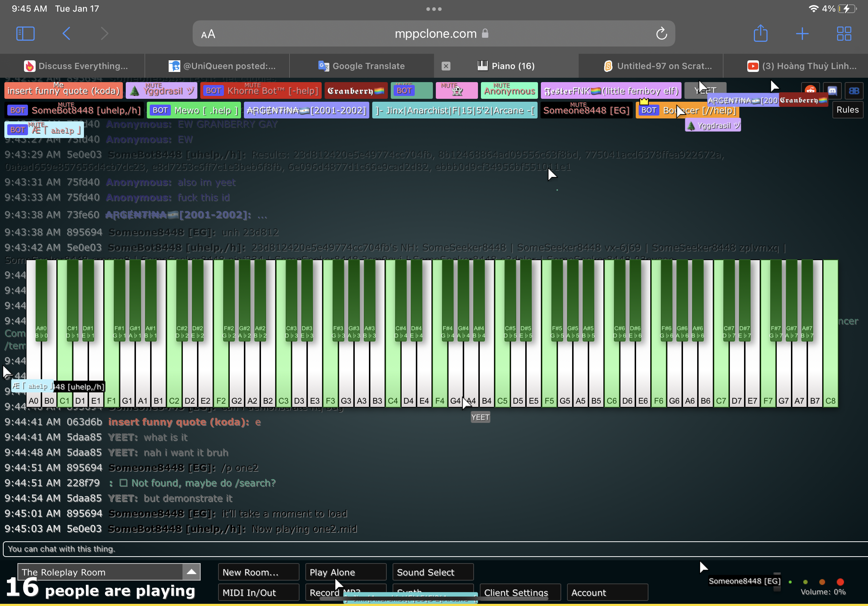This screenshot has width=868, height=606.
Task: Go forward with the browser forward arrow
Action: click(x=105, y=33)
